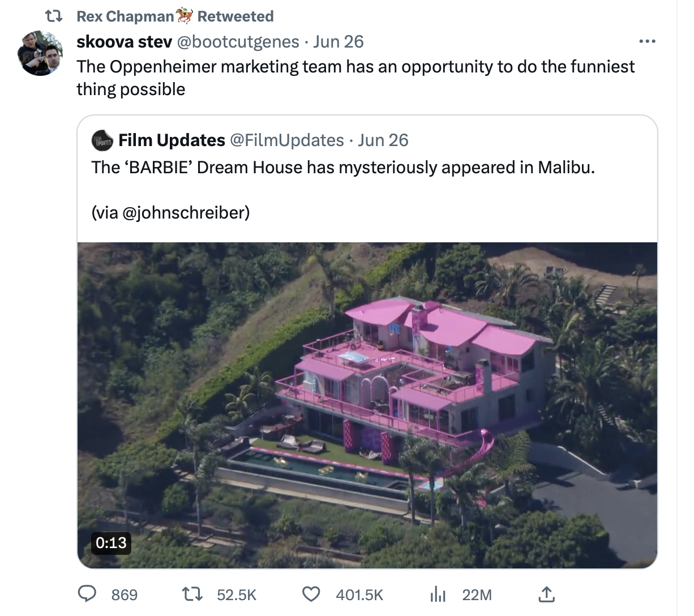Click Film Updates account name
694x616 pixels.
coord(172,140)
